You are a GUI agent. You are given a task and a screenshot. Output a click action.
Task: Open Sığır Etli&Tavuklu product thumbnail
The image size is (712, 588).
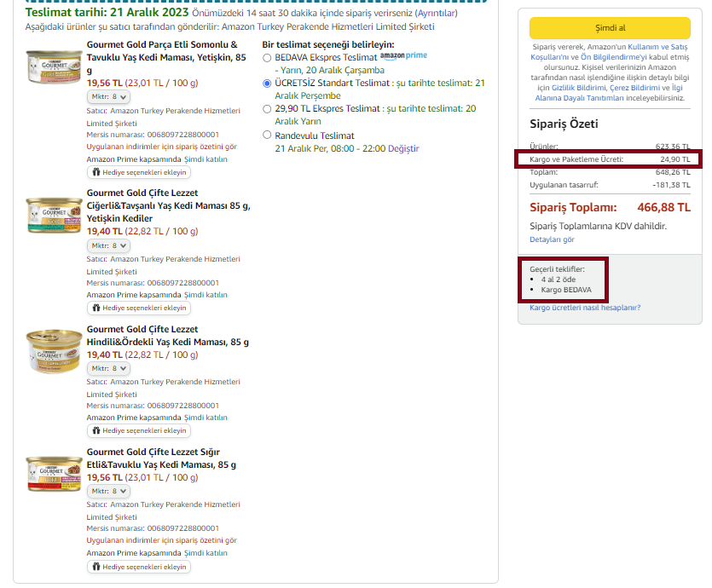[x=54, y=474]
